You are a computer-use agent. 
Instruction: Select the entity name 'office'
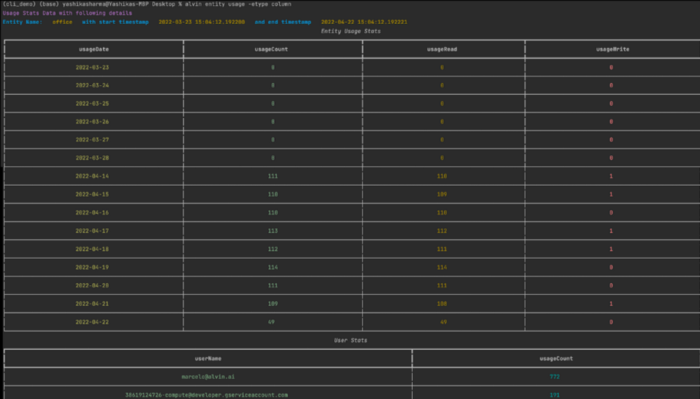[x=62, y=22]
